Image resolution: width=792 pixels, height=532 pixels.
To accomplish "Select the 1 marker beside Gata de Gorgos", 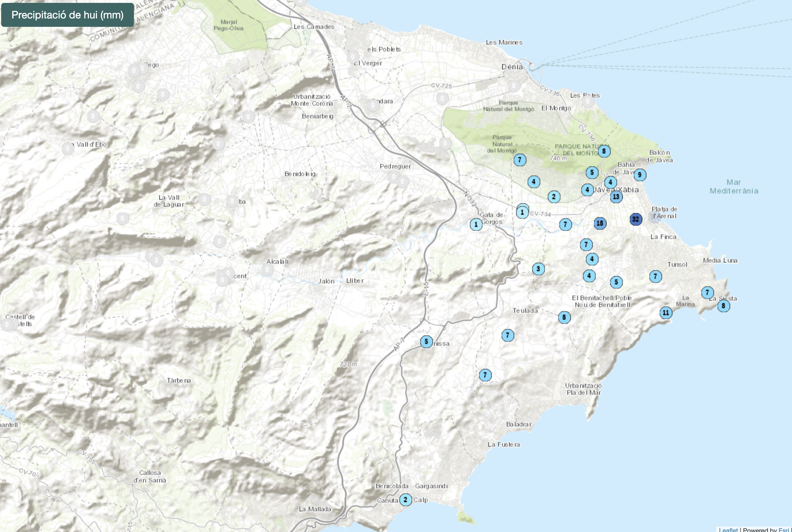I will [x=476, y=224].
